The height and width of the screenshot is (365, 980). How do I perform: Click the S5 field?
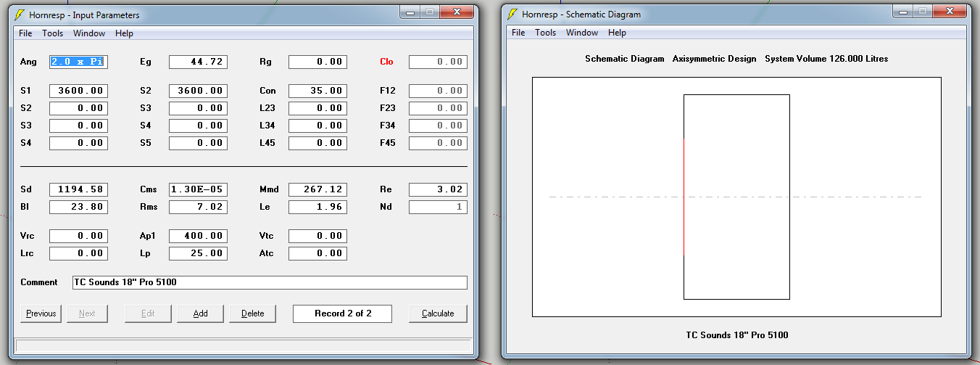coord(198,143)
